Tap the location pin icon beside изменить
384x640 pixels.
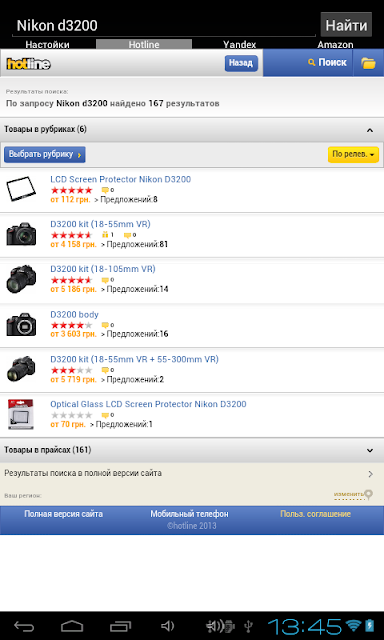pos(368,495)
